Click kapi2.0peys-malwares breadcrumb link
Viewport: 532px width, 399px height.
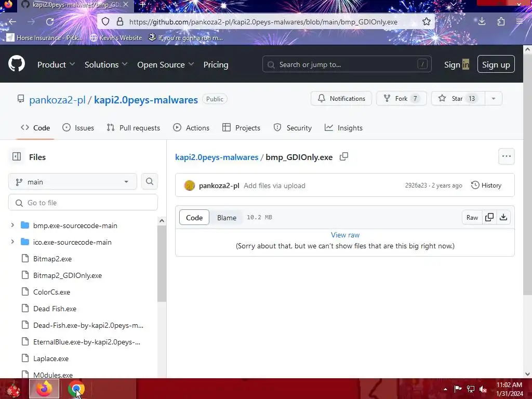tap(217, 157)
